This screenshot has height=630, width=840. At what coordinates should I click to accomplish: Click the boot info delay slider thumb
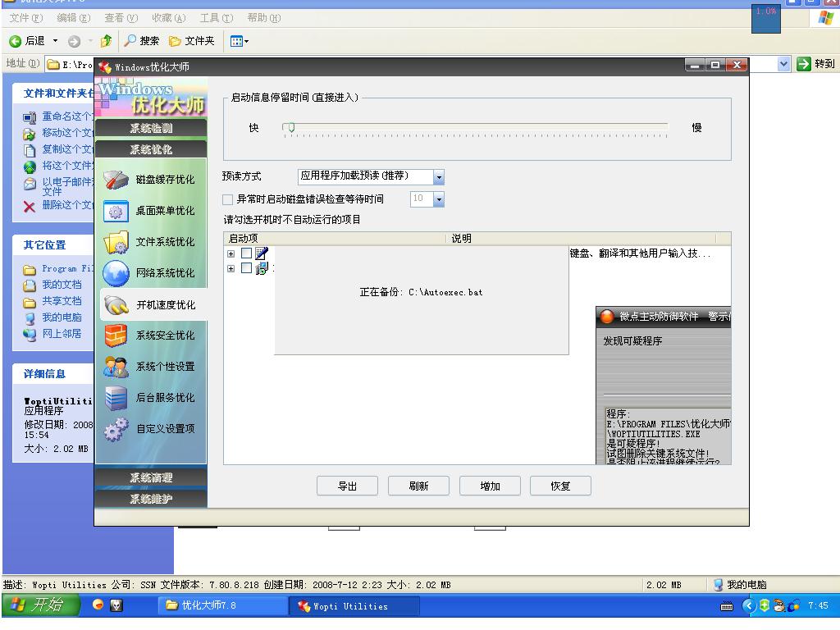click(x=291, y=127)
